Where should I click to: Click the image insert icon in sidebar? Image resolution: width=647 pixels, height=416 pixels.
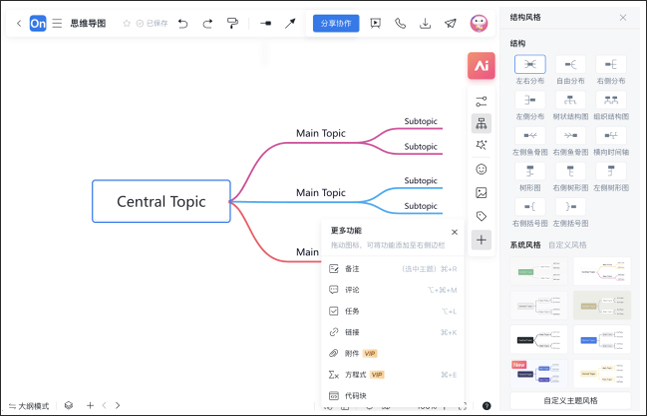click(481, 192)
